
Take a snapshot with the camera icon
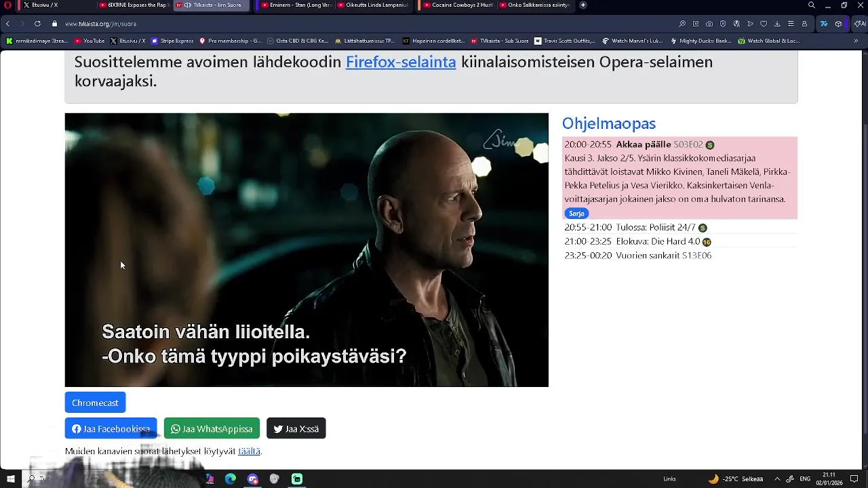point(709,24)
